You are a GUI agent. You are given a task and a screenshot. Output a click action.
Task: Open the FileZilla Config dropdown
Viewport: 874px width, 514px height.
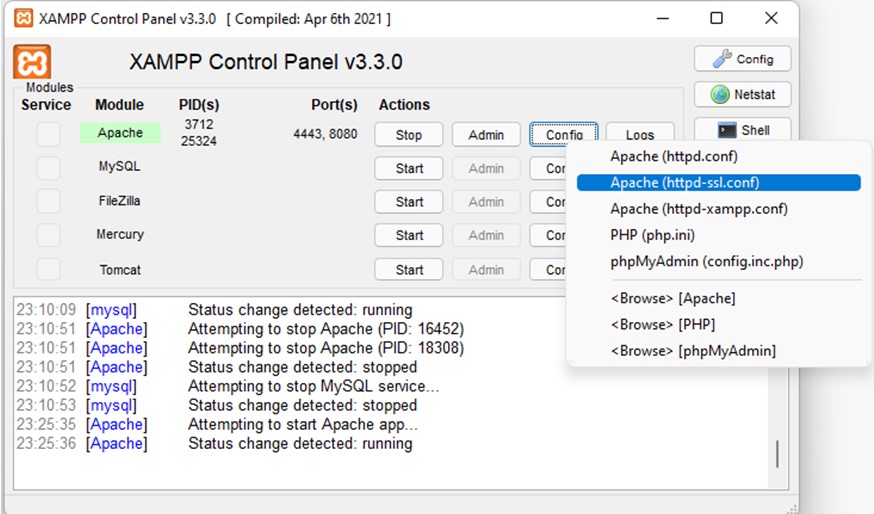coord(548,202)
